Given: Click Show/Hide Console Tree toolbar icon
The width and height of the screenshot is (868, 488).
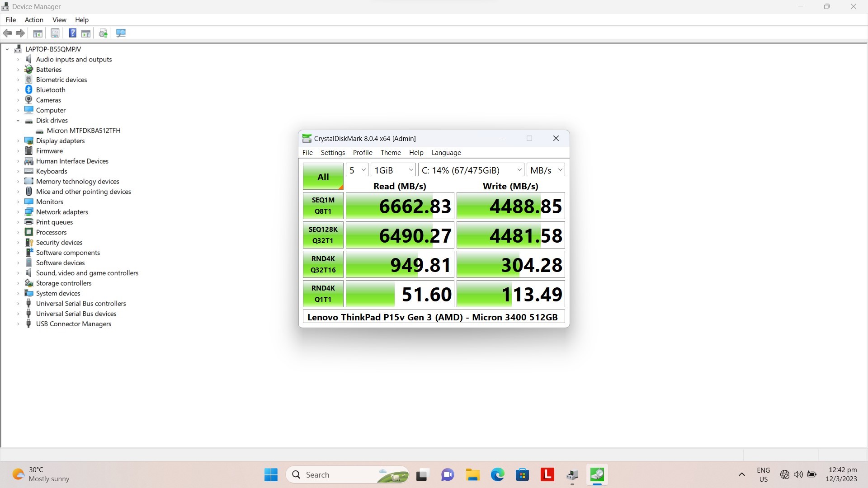Looking at the screenshot, I should click(38, 33).
